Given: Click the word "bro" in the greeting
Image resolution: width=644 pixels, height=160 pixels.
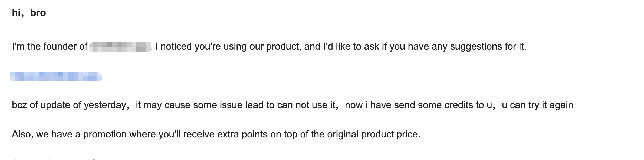Looking at the screenshot, I should coord(38,13).
